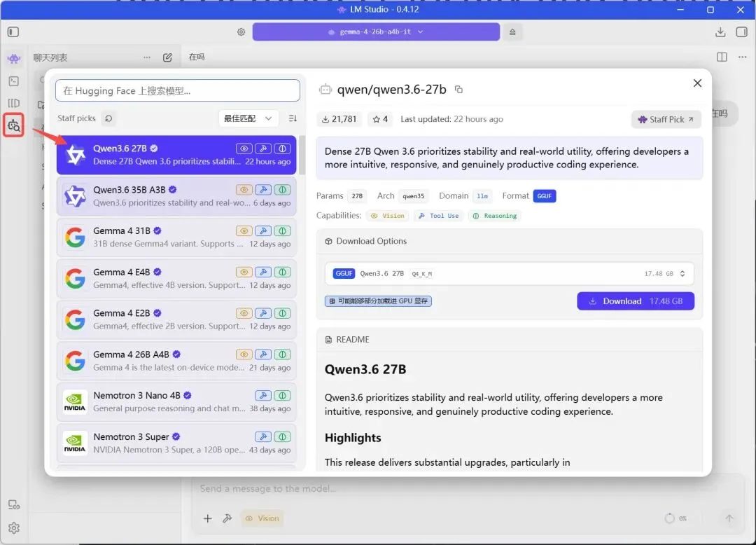Select the Gemma 4 E4B model entry

click(176, 279)
